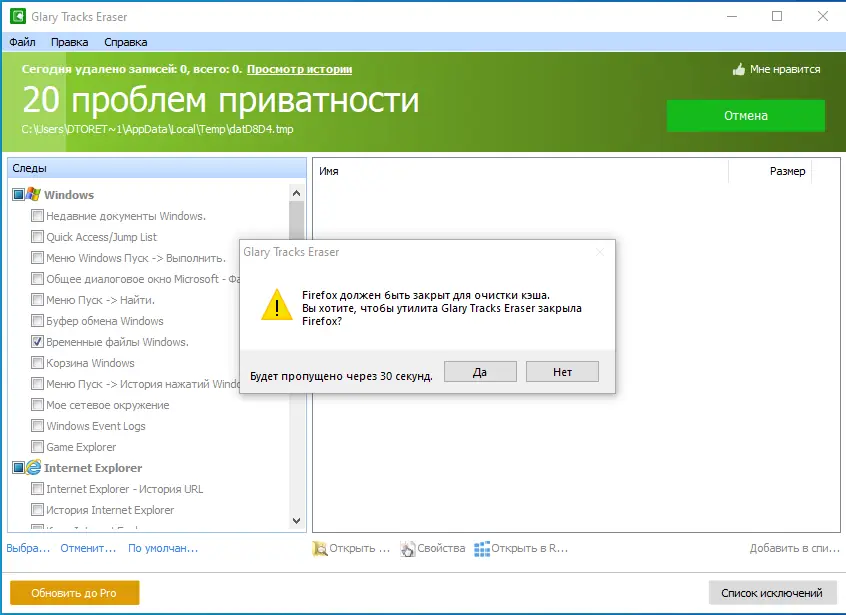Click the Открыть … label in the bottom toolbar

359,548
